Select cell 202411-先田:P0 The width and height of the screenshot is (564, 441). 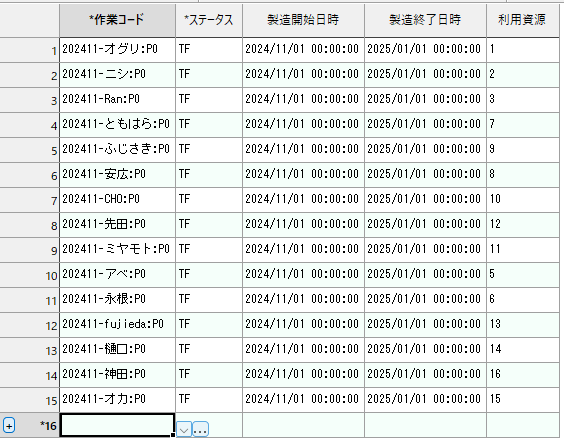(117, 225)
